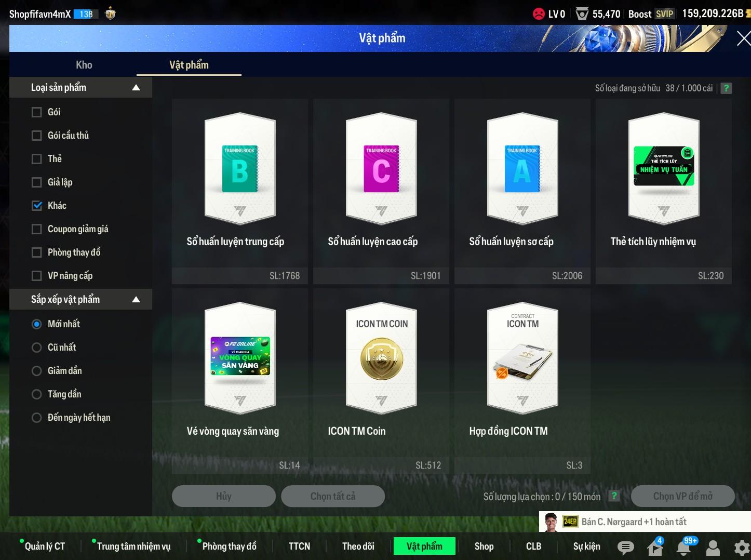Select the Cũ nhất sort option

37,348
